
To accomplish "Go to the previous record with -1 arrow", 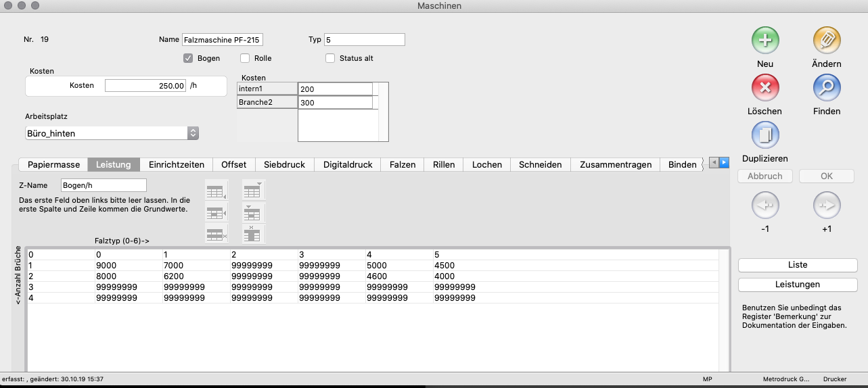I will point(765,205).
